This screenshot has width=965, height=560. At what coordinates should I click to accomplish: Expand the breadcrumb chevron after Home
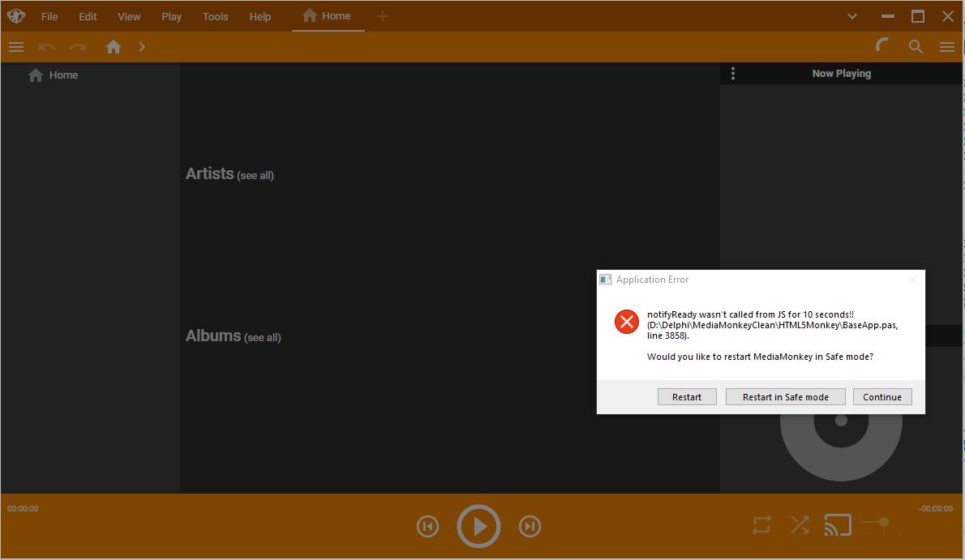pos(142,47)
